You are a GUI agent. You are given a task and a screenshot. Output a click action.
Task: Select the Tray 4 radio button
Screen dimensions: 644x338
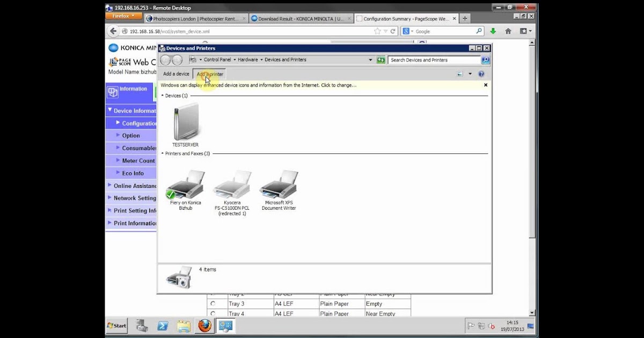213,314
